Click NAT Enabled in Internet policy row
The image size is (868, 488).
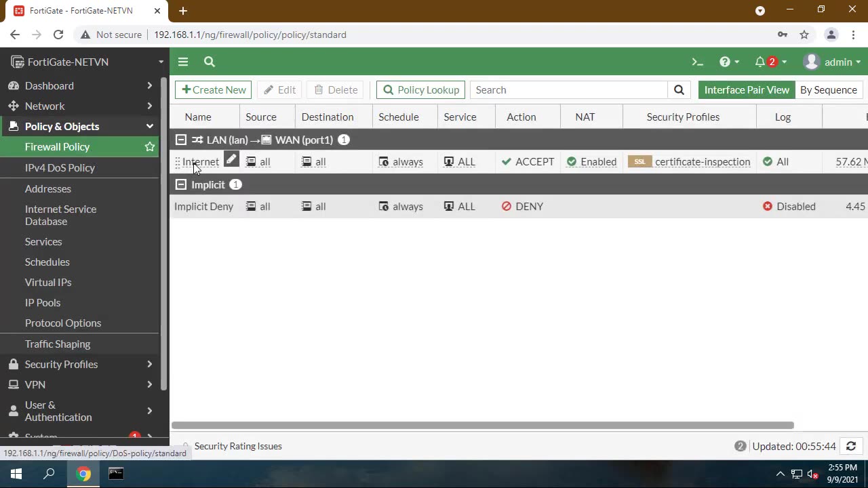[591, 161]
